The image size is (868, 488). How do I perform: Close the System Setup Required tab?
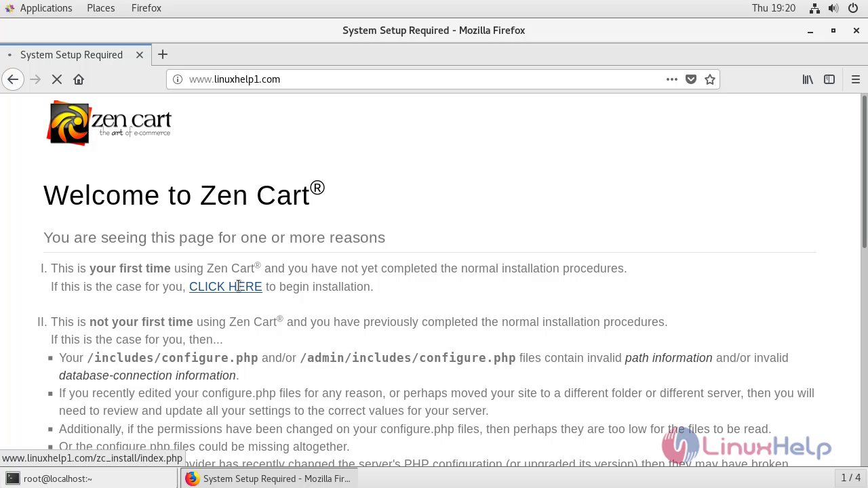tap(140, 55)
